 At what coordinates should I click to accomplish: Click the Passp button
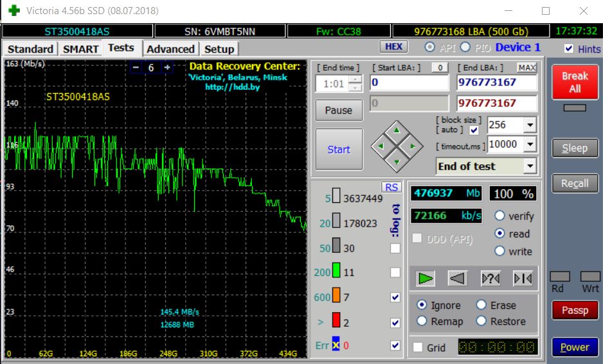575,310
